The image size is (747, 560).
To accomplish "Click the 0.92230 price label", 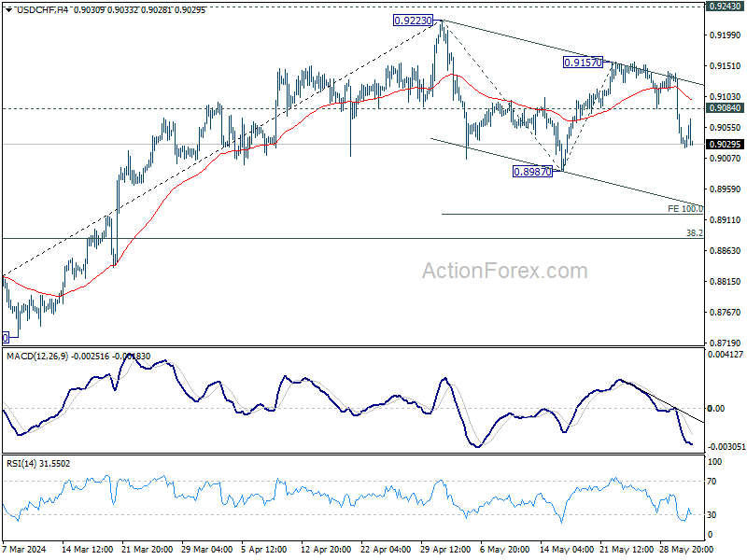I will (413, 21).
